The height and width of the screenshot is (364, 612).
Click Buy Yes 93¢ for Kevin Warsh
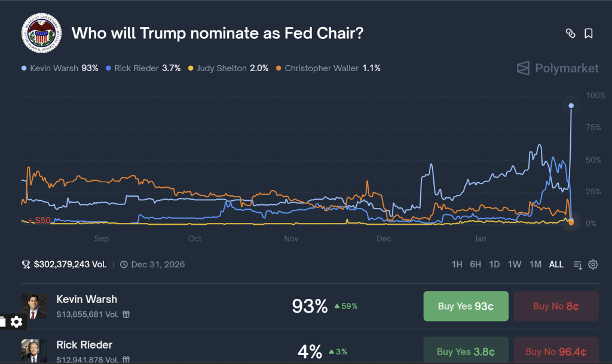(466, 306)
